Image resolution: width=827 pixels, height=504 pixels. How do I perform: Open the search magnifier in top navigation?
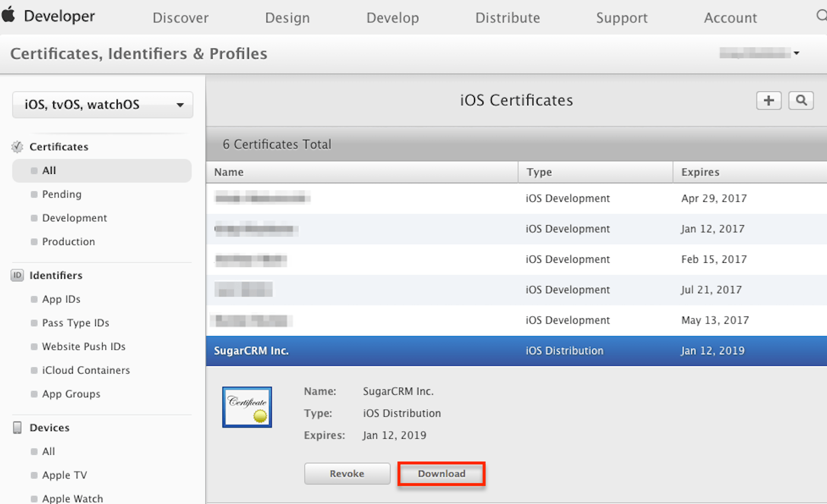(822, 16)
